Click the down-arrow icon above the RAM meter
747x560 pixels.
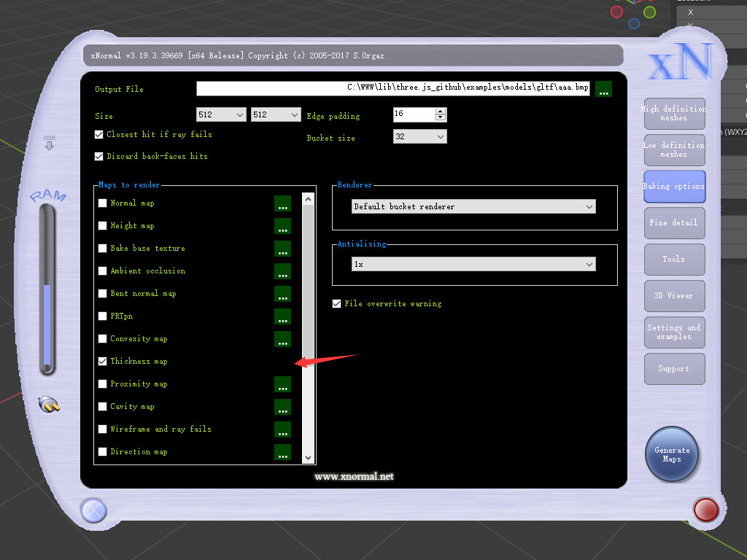(x=50, y=144)
